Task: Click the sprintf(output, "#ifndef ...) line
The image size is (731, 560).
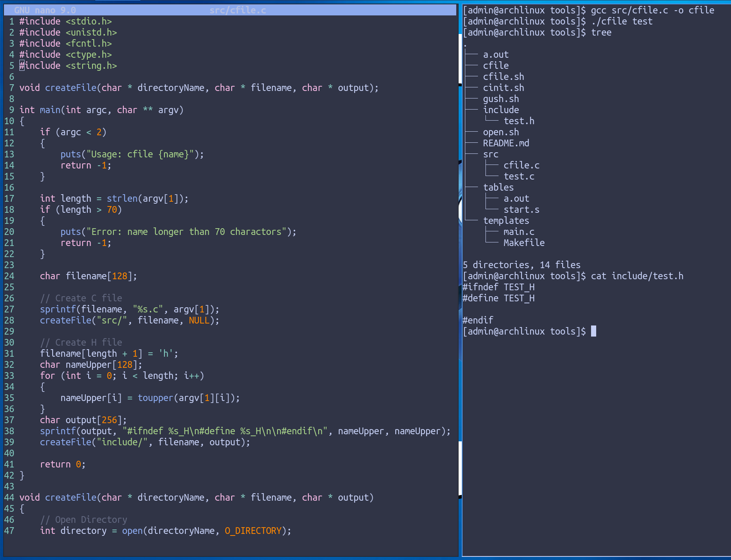Action: point(245,431)
